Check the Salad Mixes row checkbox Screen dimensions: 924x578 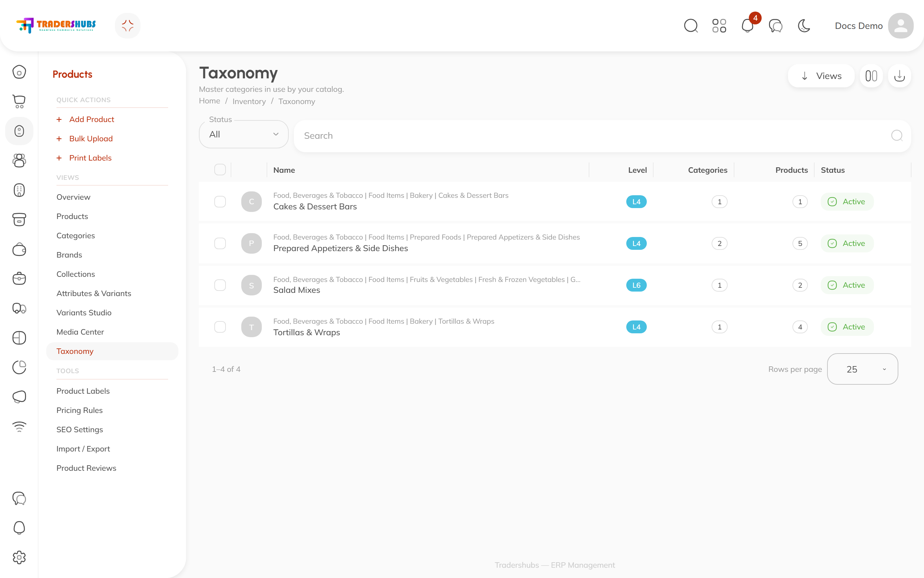[x=220, y=285]
